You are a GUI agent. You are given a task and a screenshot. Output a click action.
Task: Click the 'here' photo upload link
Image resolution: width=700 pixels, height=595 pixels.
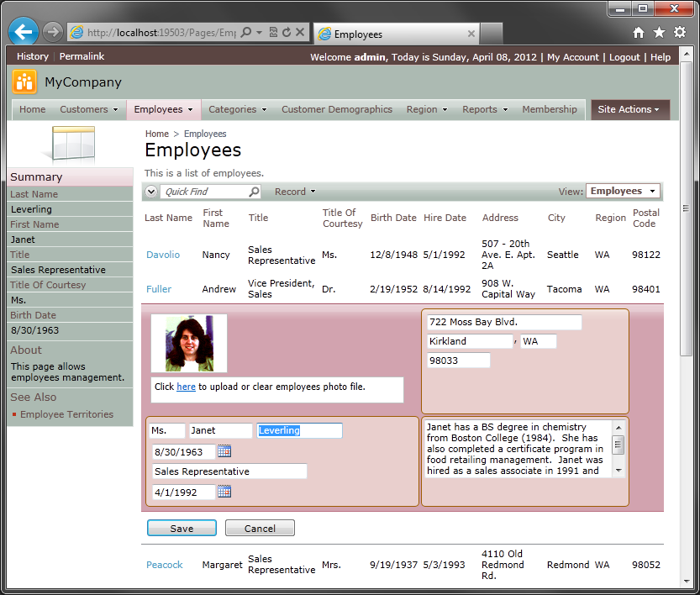187,387
